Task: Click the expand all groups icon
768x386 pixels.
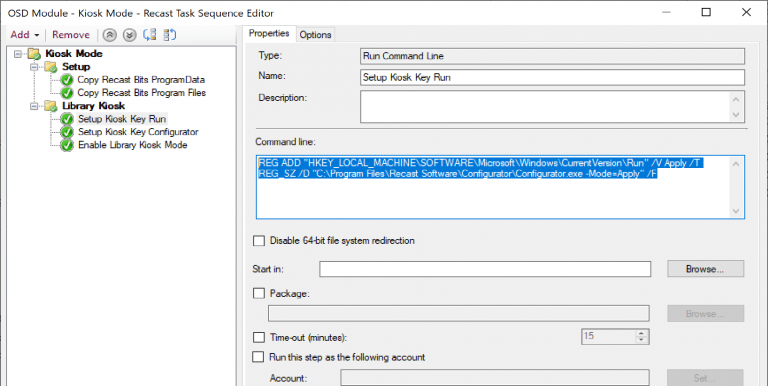Action: [149, 35]
